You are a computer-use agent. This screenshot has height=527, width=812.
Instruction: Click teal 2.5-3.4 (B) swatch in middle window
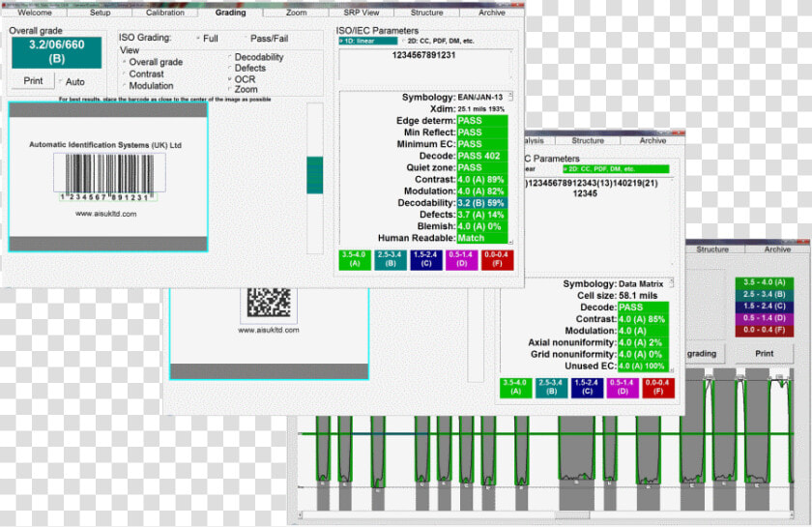551,388
